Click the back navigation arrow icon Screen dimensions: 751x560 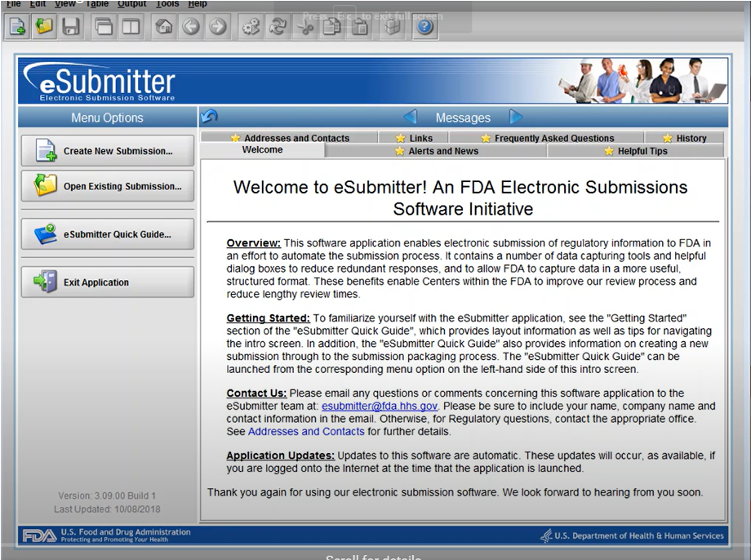tap(190, 26)
